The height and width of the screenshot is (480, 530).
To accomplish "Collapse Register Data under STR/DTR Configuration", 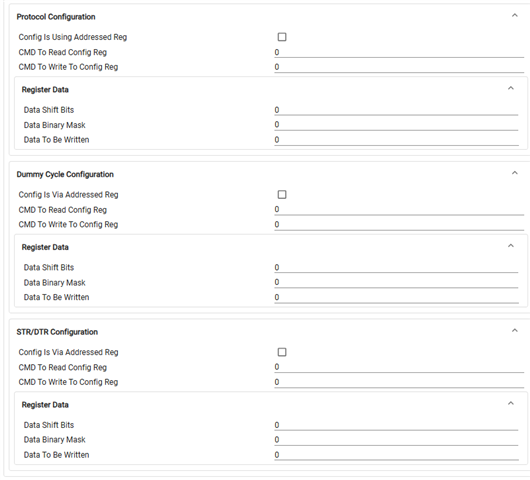I will pyautogui.click(x=511, y=403).
